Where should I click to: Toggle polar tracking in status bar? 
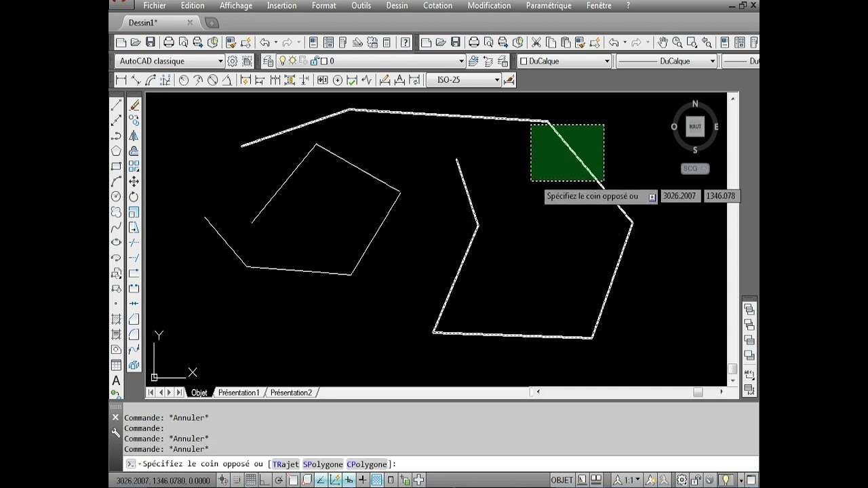[x=279, y=480]
